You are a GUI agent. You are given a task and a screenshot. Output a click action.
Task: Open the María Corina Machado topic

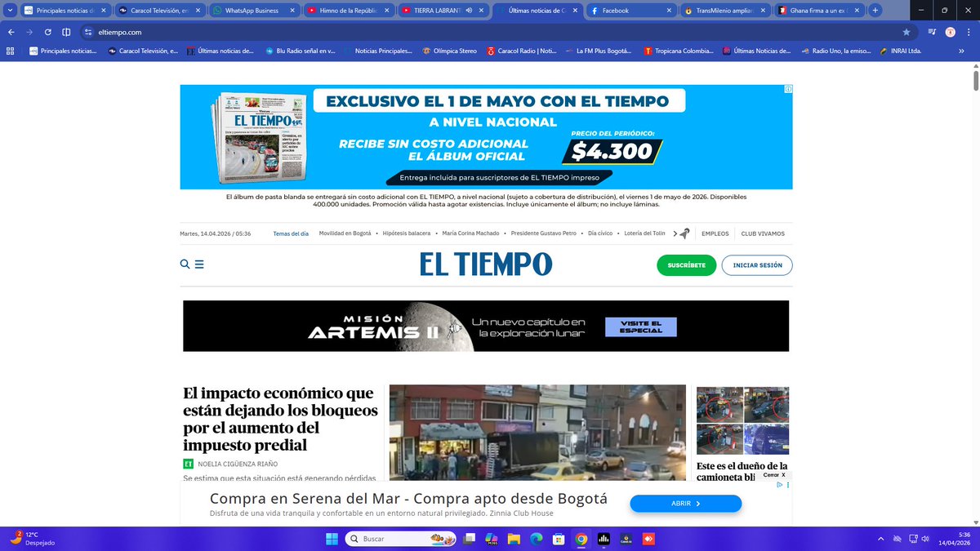click(x=470, y=233)
